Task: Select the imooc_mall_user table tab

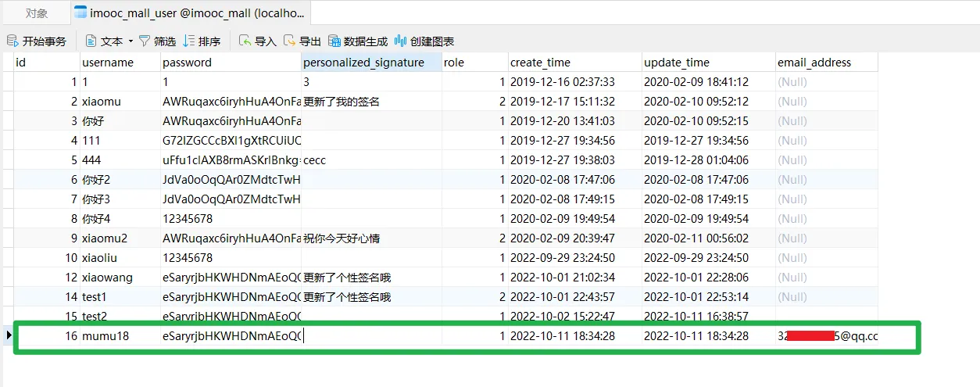Action: 191,13
